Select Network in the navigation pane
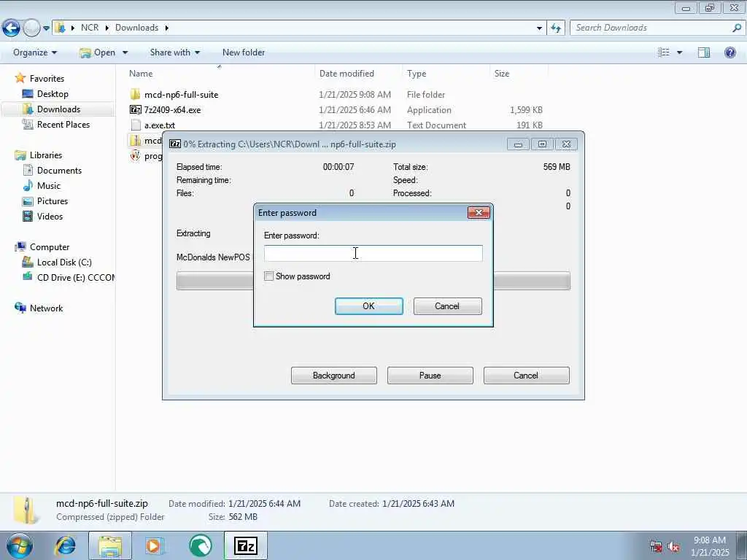The width and height of the screenshot is (747, 560). coord(46,308)
